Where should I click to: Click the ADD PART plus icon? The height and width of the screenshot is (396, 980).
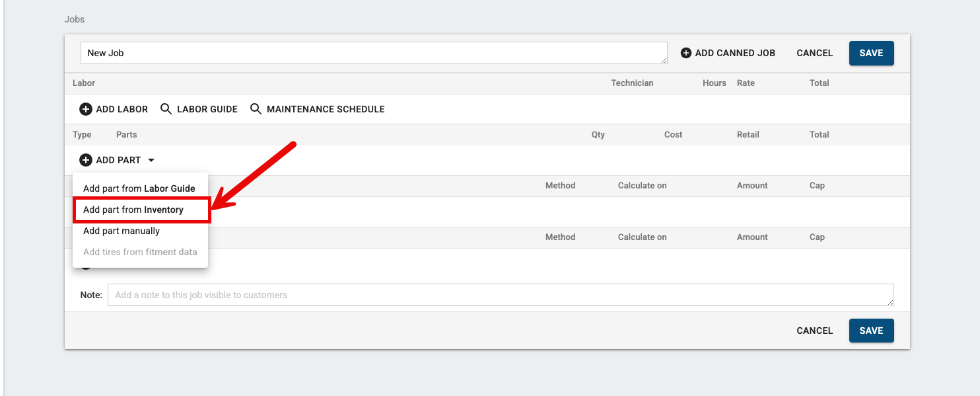(86, 160)
